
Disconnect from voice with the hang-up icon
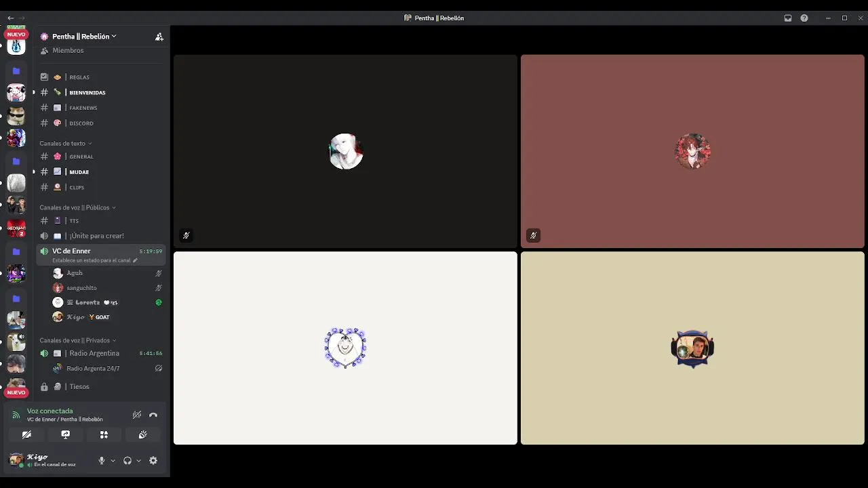pos(153,415)
